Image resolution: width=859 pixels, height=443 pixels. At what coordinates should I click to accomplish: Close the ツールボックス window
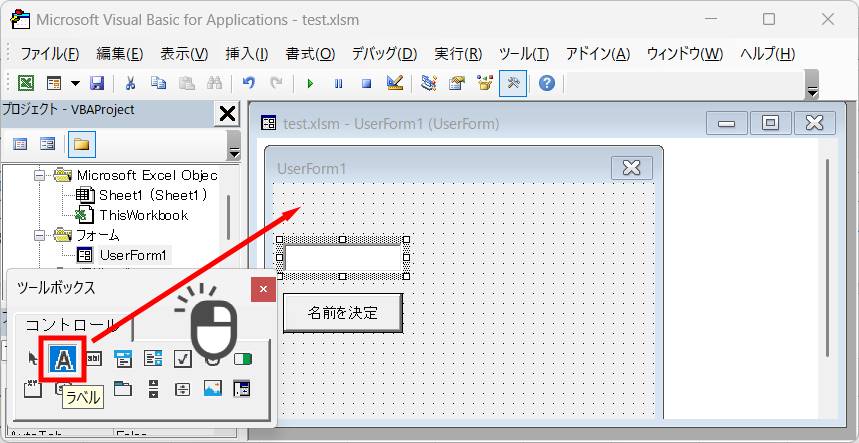click(264, 289)
